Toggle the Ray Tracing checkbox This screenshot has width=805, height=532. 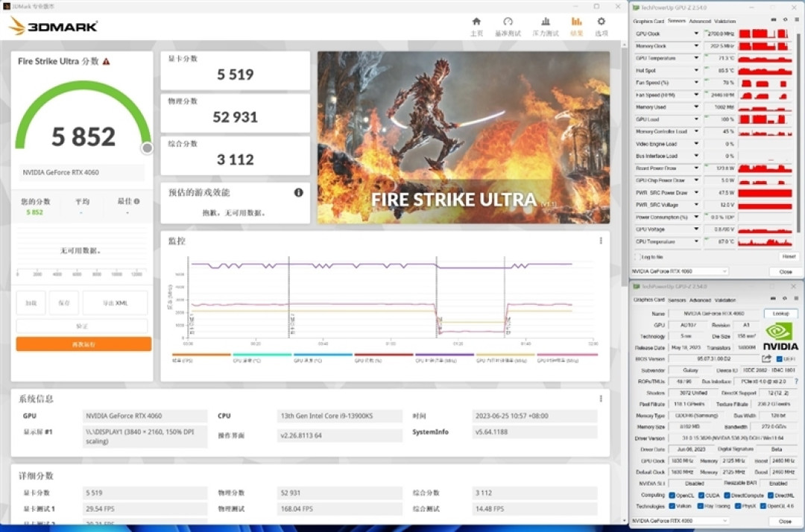click(x=700, y=507)
